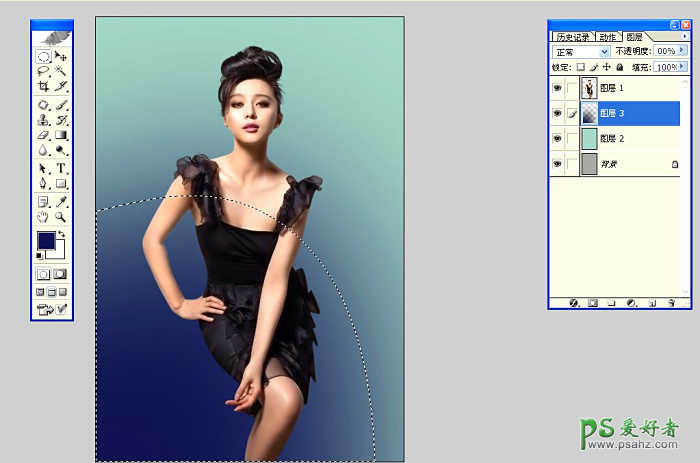Open the 正常 blend mode dropdown
Image resolution: width=700 pixels, height=463 pixels.
click(604, 51)
